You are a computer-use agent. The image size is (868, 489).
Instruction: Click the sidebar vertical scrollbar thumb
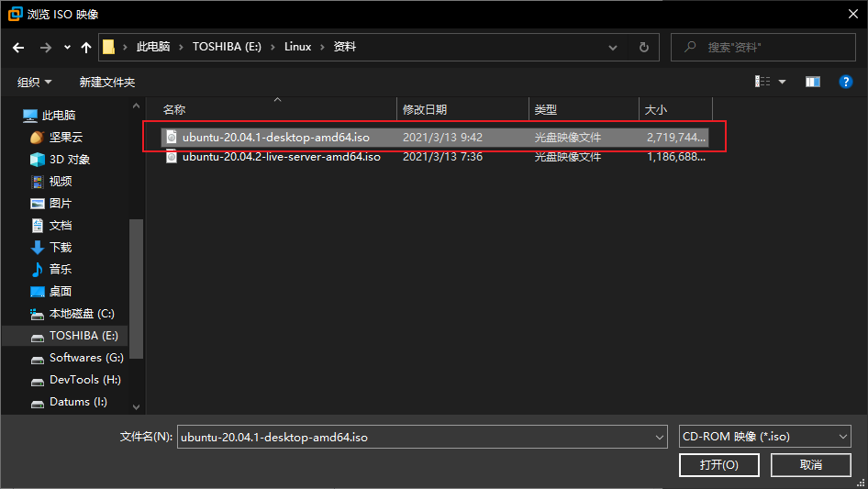click(x=136, y=289)
